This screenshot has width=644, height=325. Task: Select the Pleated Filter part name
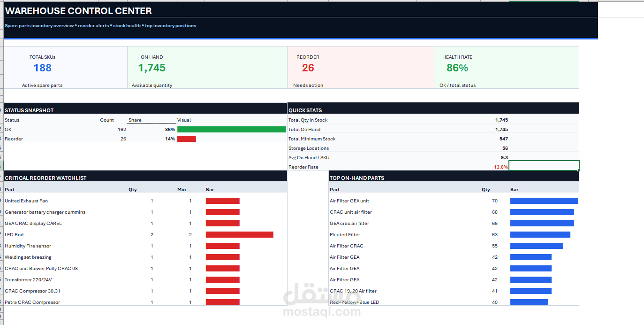coord(345,234)
